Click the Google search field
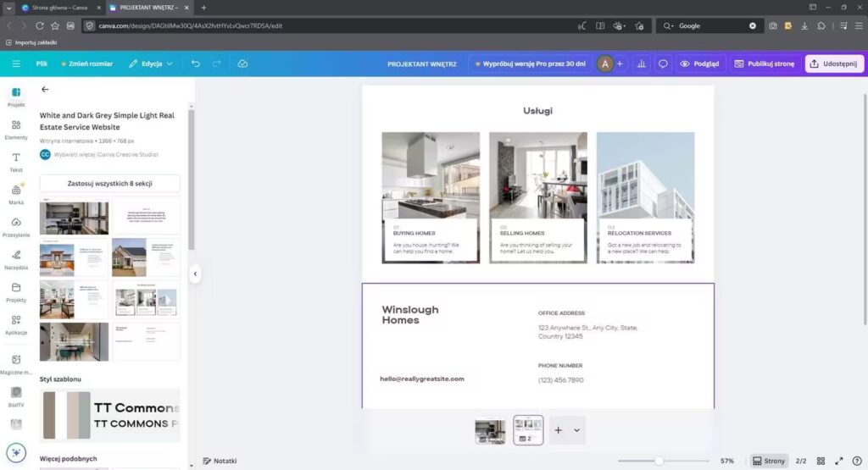Screen dimensions: 868x470 click(711, 25)
